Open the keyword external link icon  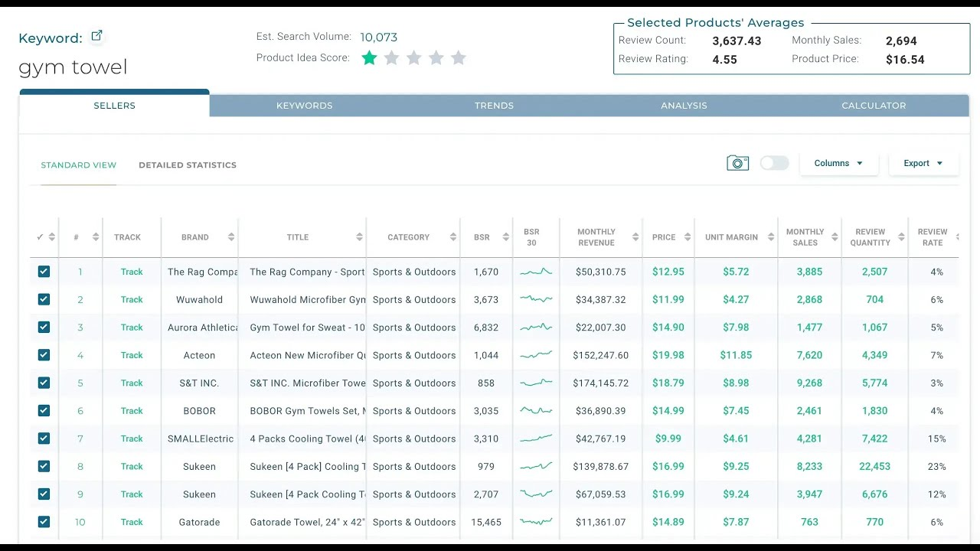(96, 36)
